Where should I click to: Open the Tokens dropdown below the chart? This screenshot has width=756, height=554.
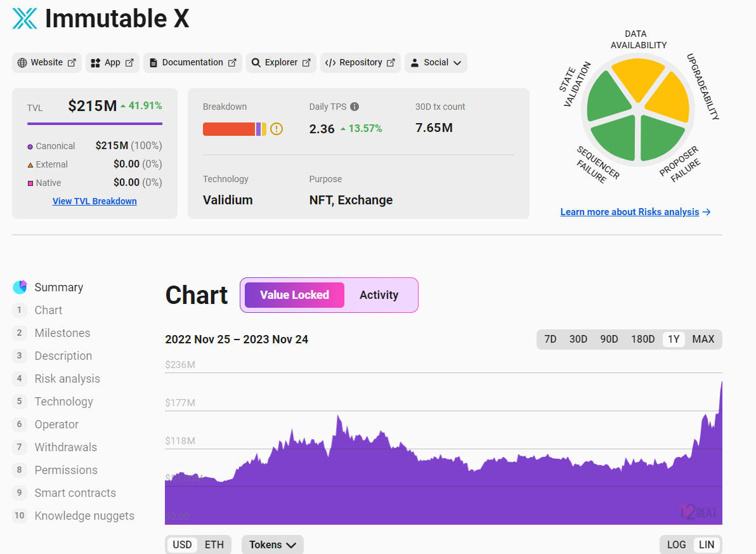[272, 544]
